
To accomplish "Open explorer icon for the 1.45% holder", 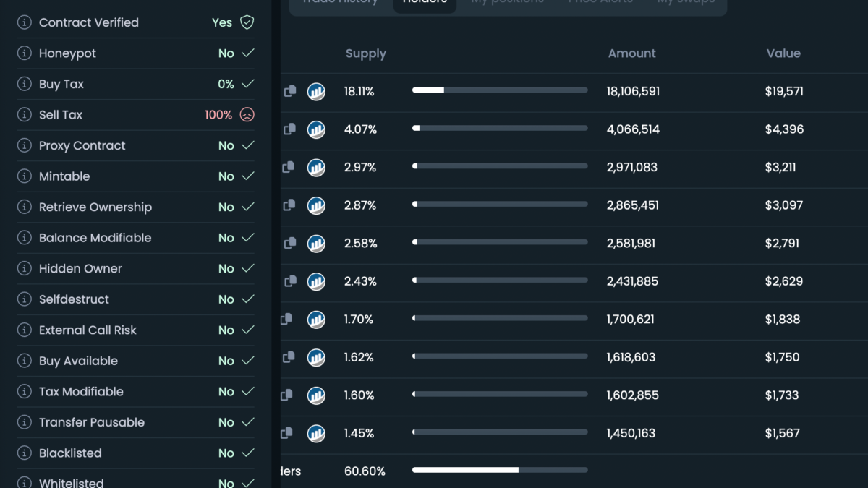I will (x=316, y=433).
